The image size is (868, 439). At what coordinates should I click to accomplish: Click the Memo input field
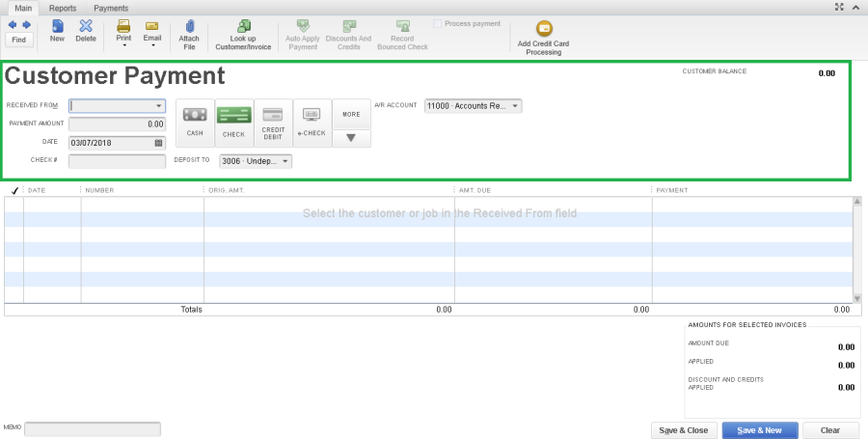pos(93,429)
